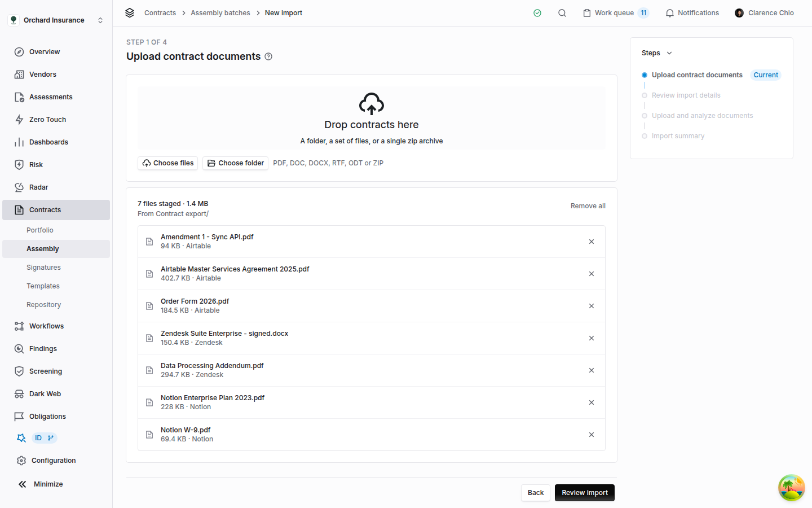The image size is (812, 508).
Task: Click the cloud upload drop zone
Action: pos(372,118)
